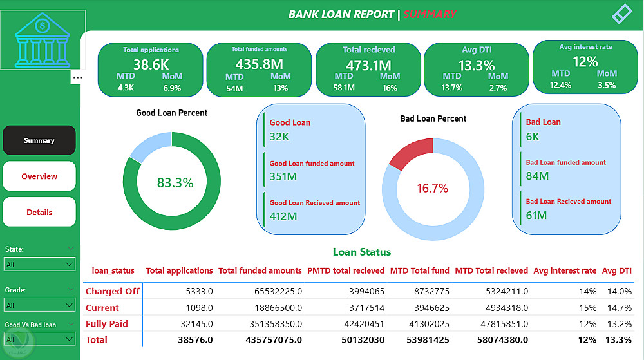Open the Details page
Screen dimensions: 644x360
pyautogui.click(x=39, y=212)
